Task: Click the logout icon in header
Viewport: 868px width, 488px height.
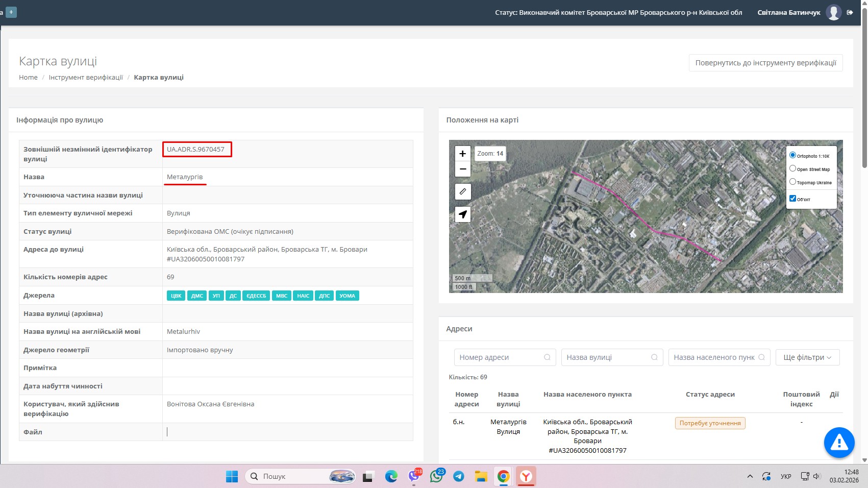Action: 850,13
